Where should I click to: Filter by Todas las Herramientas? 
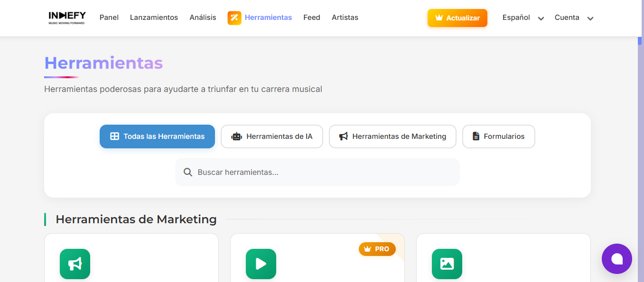tap(157, 136)
